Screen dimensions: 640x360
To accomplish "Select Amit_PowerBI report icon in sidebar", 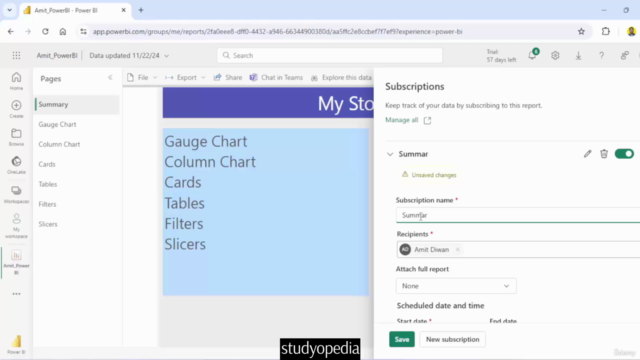I will 16,262.
